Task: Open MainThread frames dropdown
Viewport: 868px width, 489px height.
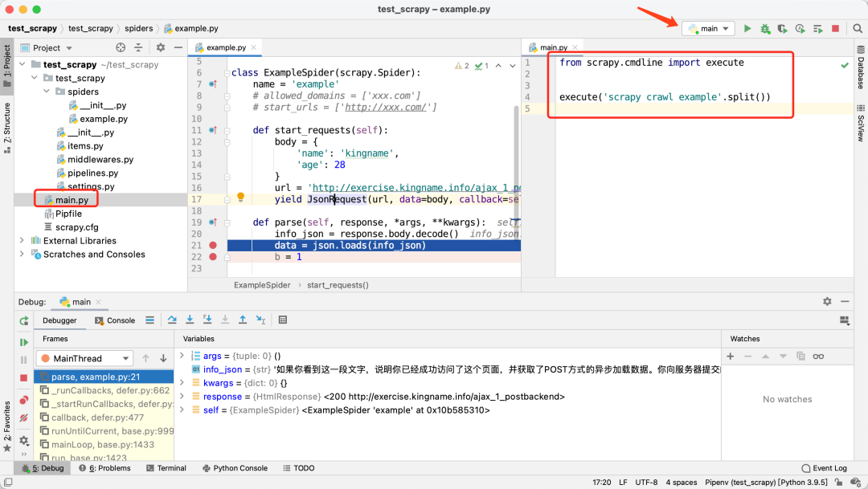Action: [x=84, y=358]
